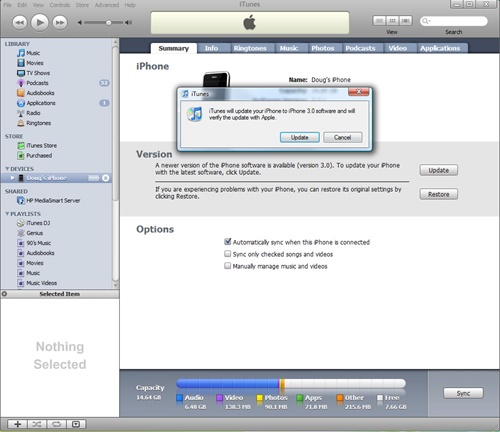Viewport: 500px width, 432px height.
Task: Eject Doug's iPhone using eject icon
Action: 106,178
